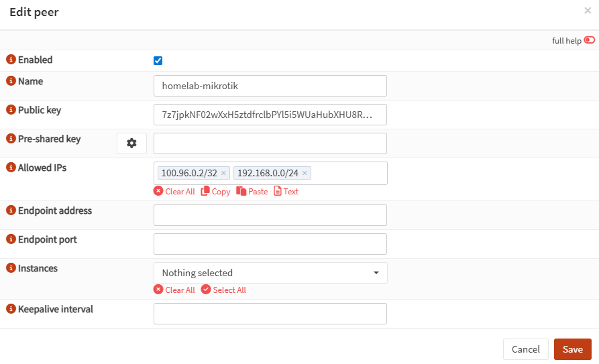This screenshot has width=599, height=364.
Task: Toggle the full help switch
Action: coord(589,40)
